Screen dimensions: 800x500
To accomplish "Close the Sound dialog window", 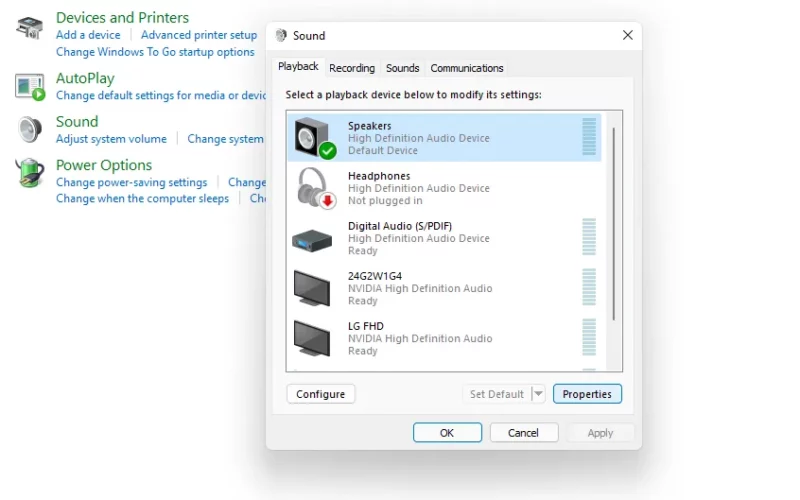I will pyautogui.click(x=628, y=35).
